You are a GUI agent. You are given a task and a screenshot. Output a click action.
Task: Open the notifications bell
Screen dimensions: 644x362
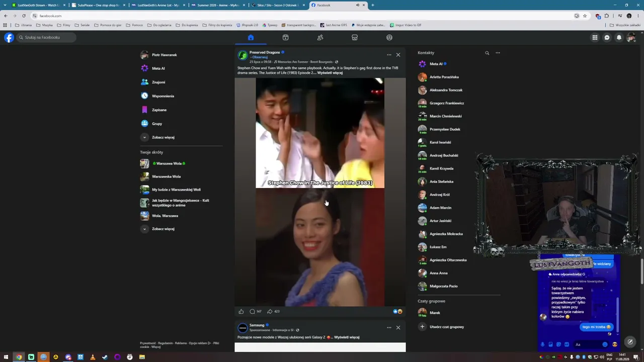pos(619,37)
